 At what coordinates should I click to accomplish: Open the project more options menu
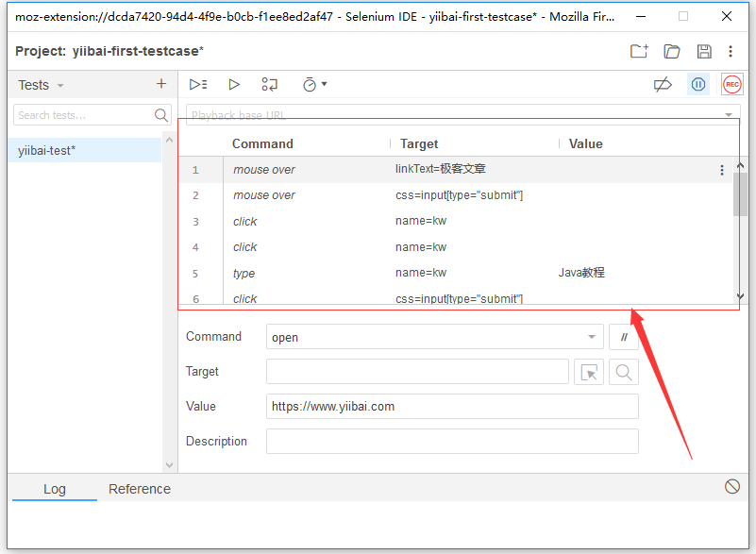click(731, 51)
